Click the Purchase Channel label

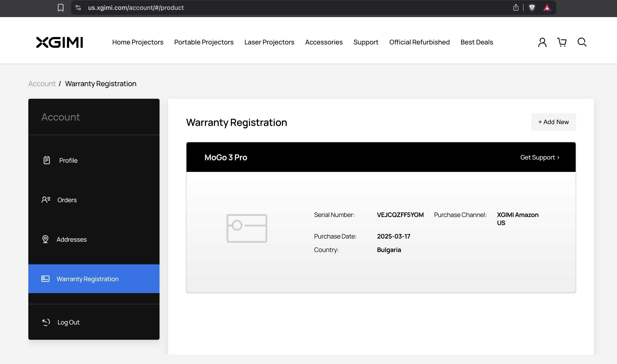[x=460, y=215]
